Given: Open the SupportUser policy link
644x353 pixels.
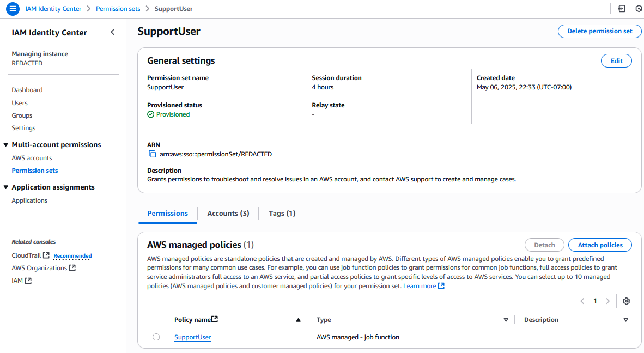Looking at the screenshot, I should (x=192, y=337).
